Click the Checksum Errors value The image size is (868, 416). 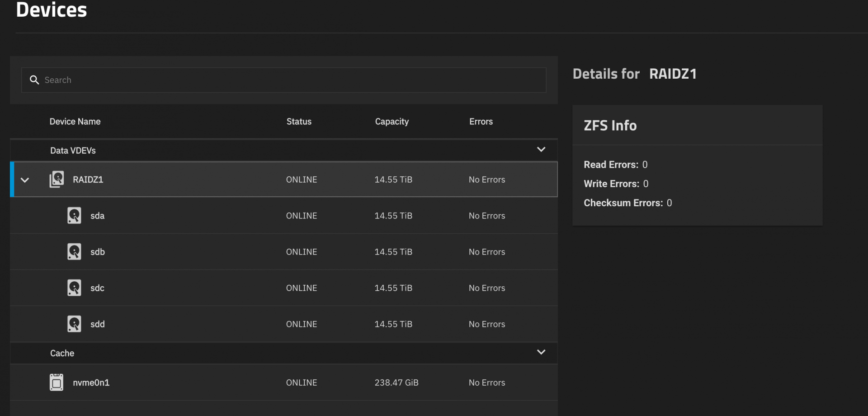pos(670,203)
